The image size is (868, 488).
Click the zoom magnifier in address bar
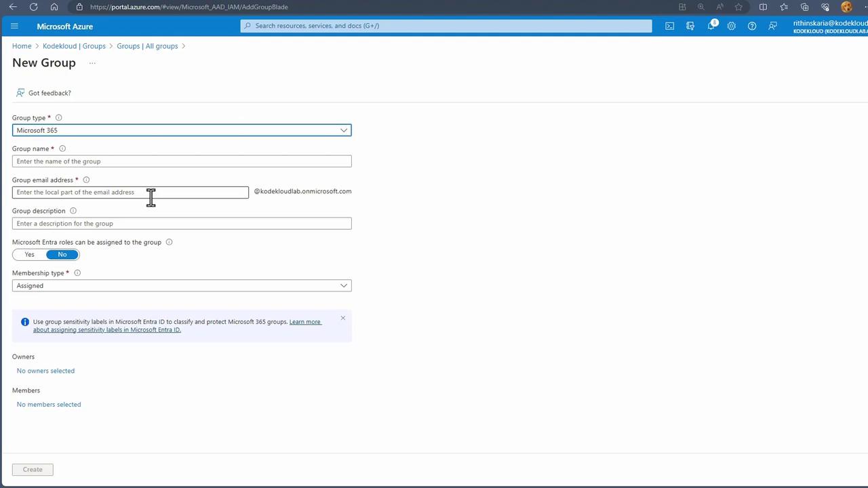pos(701,7)
